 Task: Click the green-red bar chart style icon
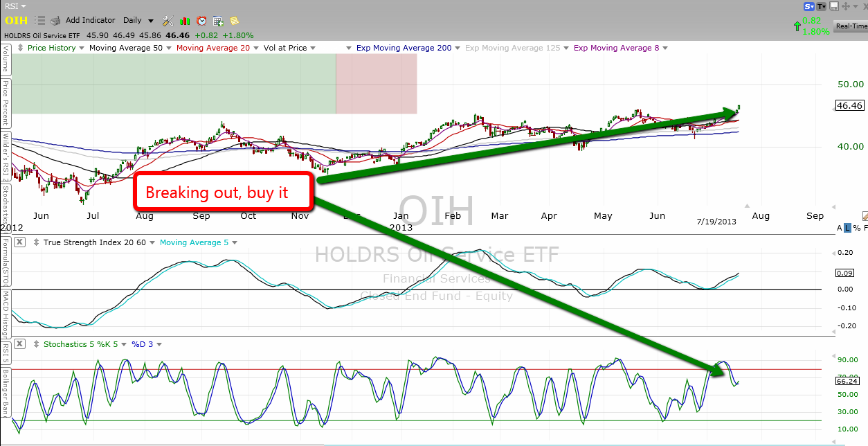click(185, 21)
